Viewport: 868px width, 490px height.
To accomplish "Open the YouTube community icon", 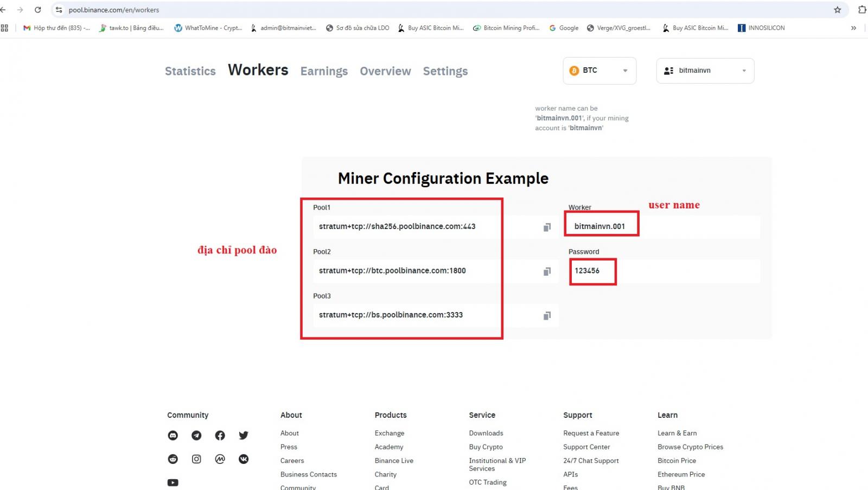I will (173, 482).
